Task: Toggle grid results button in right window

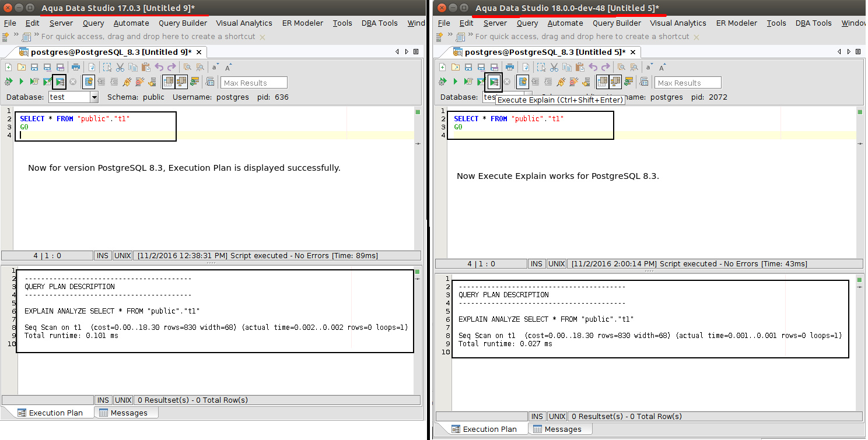Action: click(x=603, y=82)
